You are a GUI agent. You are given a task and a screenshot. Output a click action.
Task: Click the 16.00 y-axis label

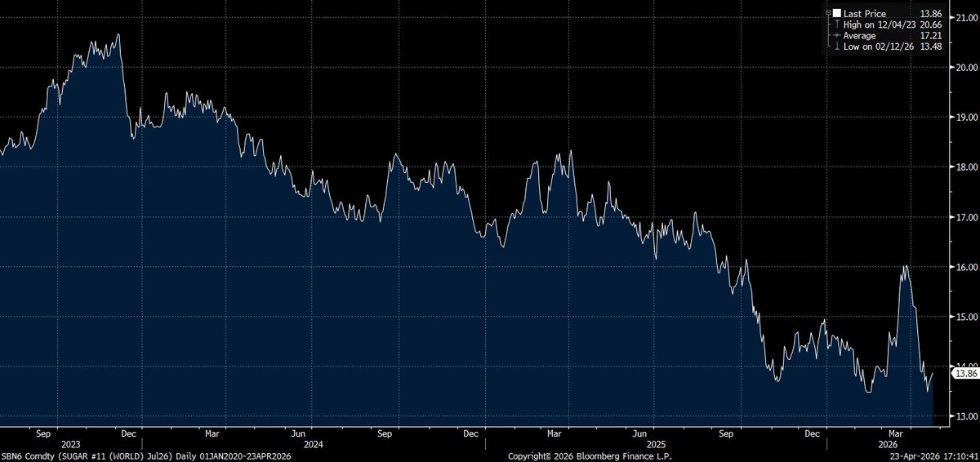[x=967, y=267]
